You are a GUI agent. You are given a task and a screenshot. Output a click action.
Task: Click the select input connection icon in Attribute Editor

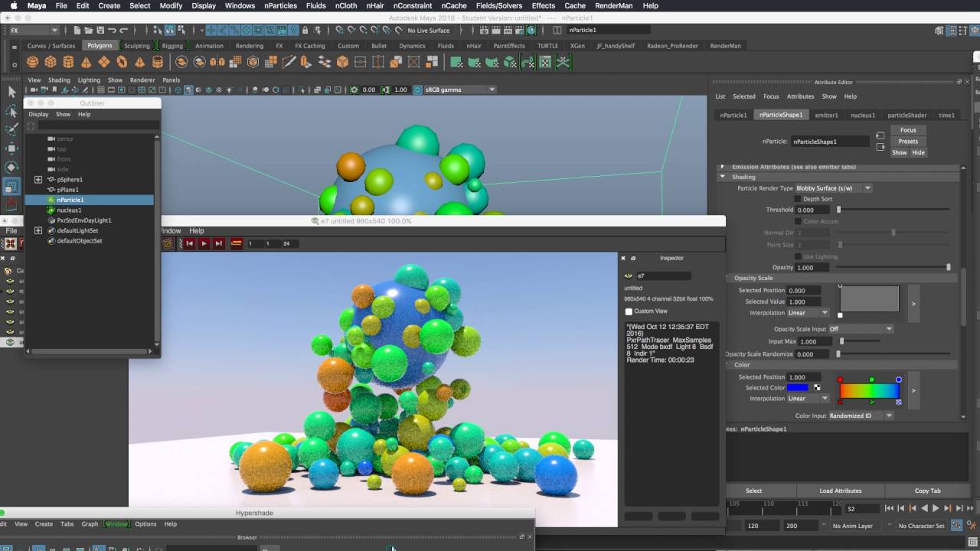tap(880, 135)
